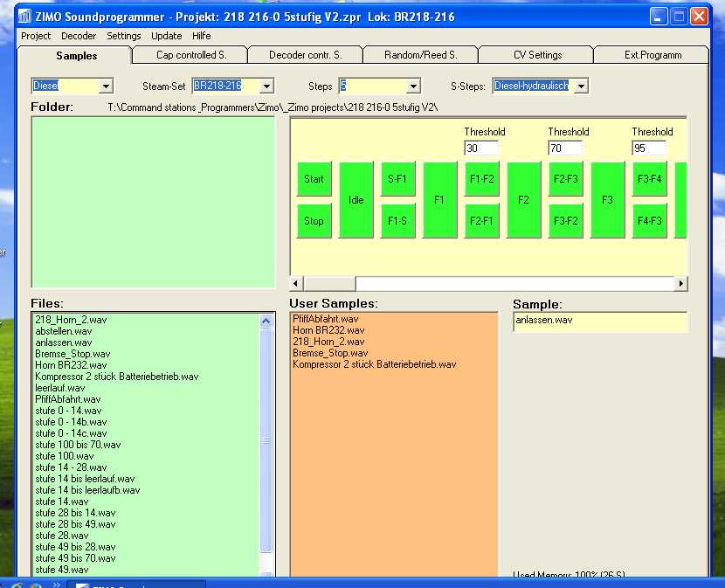Select Horn BR232.wav in User Samples list
The width and height of the screenshot is (725, 588).
[328, 330]
